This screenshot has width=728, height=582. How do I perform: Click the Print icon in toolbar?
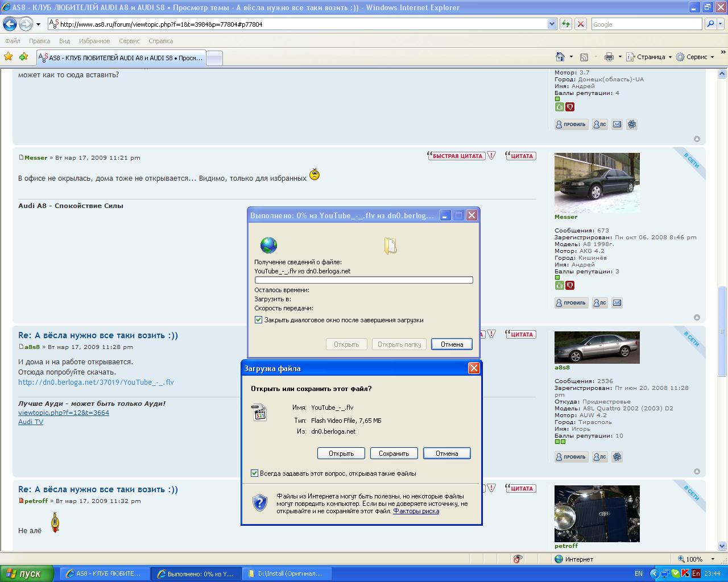tap(609, 57)
